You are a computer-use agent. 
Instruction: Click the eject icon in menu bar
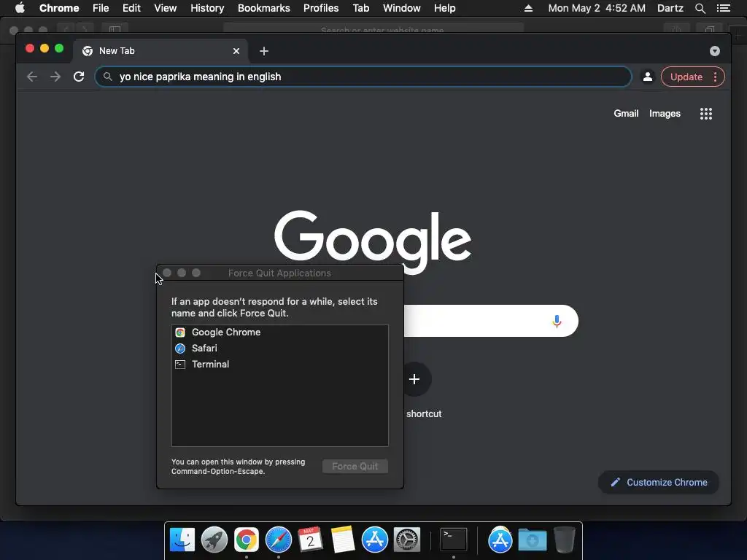pyautogui.click(x=528, y=8)
